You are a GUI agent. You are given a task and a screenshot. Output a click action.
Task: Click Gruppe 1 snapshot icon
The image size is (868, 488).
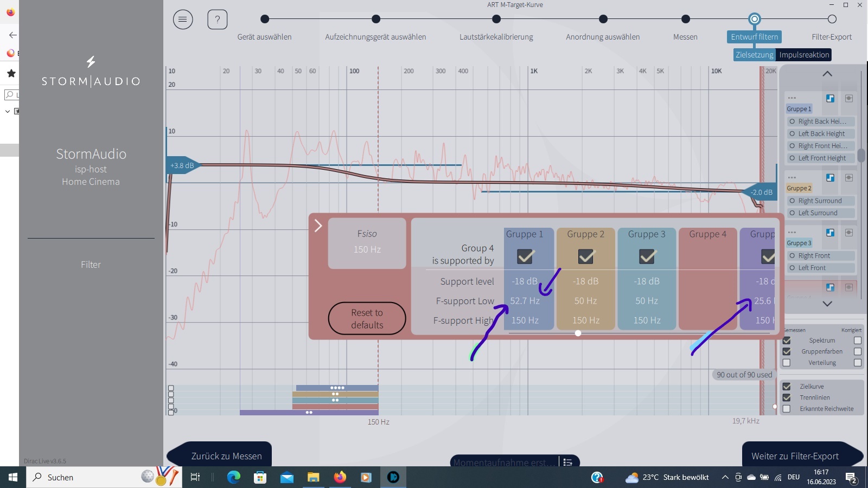point(849,98)
